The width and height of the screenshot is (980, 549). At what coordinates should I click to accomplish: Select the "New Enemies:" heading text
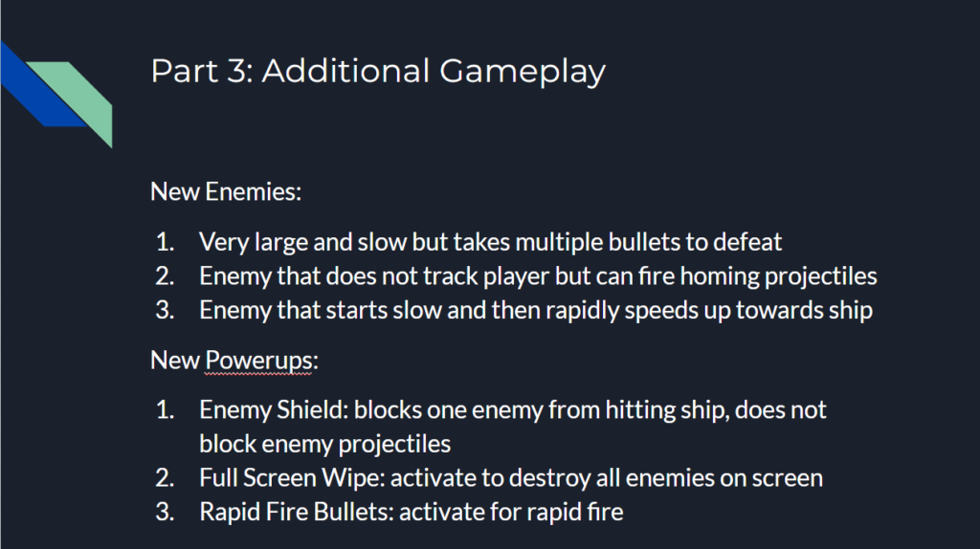(x=226, y=191)
